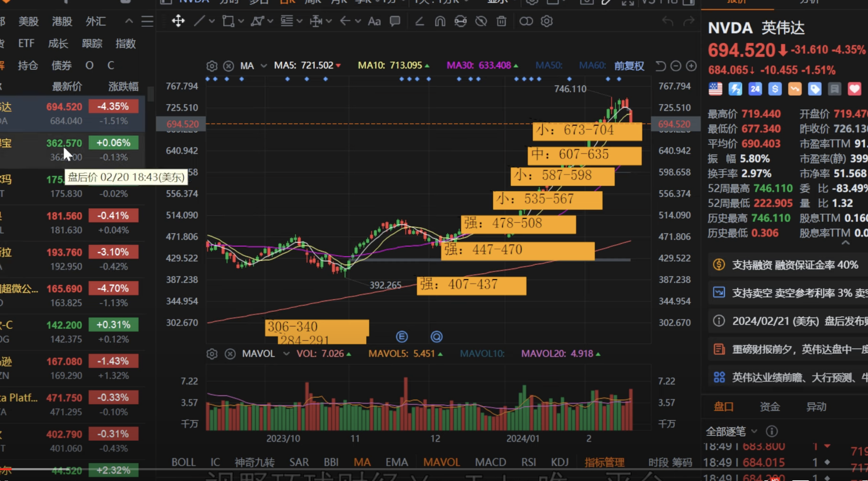Toggle the BOLL indicator
This screenshot has width=868, height=481.
click(184, 462)
